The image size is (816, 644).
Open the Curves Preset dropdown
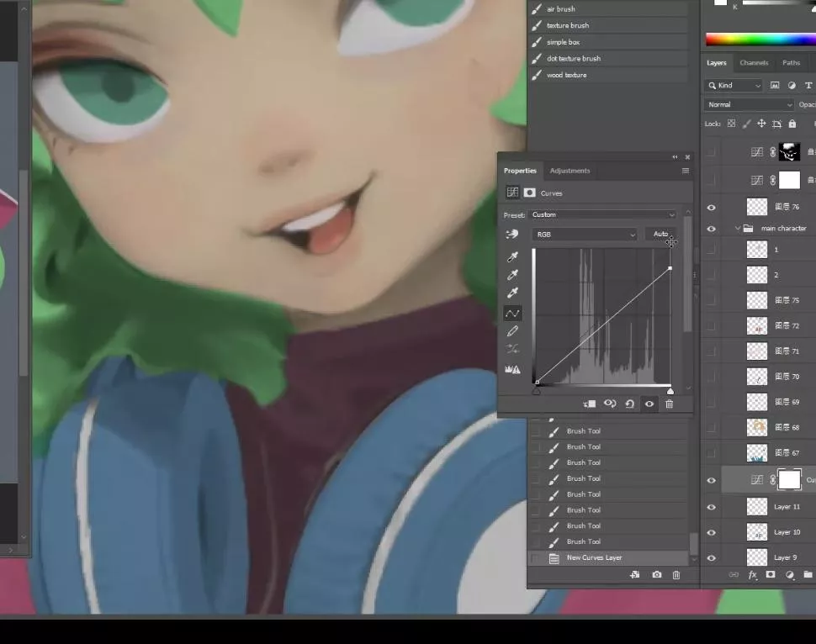(603, 214)
